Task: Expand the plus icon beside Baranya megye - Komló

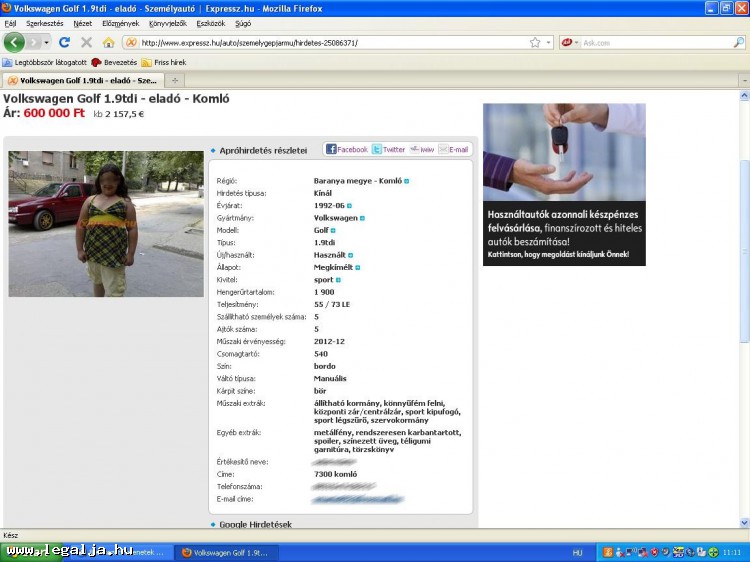Action: point(407,181)
